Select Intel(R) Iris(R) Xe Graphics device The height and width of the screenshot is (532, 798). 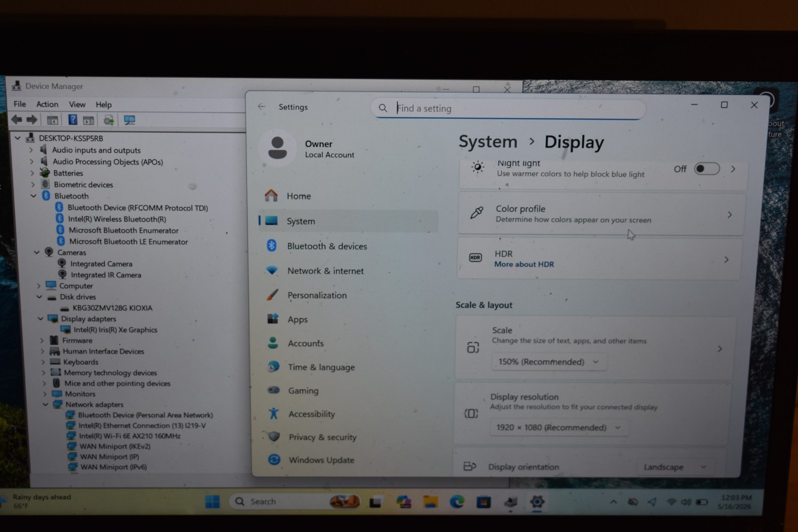coord(115,330)
